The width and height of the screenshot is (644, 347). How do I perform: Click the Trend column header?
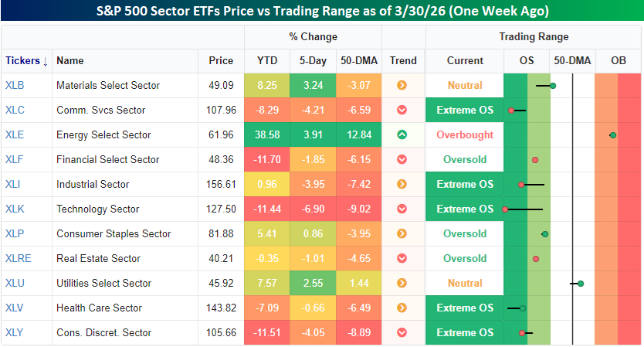click(403, 60)
